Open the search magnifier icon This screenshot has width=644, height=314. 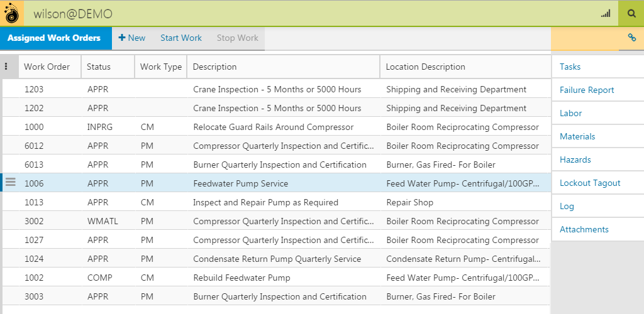pyautogui.click(x=631, y=13)
